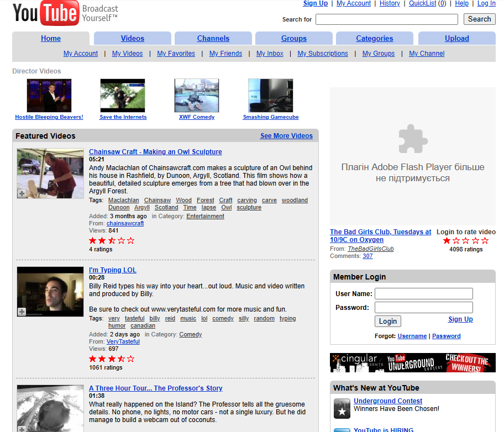Click Forgot Username link
This screenshot has width=504, height=432.
pos(412,336)
